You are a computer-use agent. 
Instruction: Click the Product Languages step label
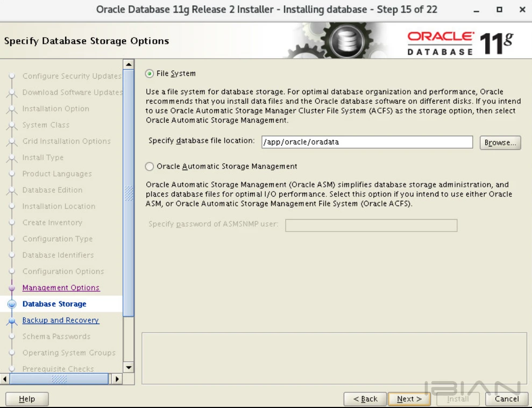[57, 174]
